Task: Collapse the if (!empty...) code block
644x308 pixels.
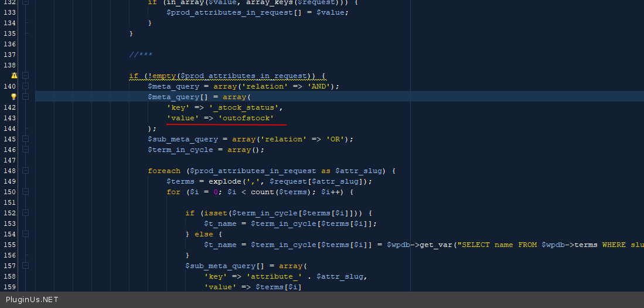Action: click(26, 76)
